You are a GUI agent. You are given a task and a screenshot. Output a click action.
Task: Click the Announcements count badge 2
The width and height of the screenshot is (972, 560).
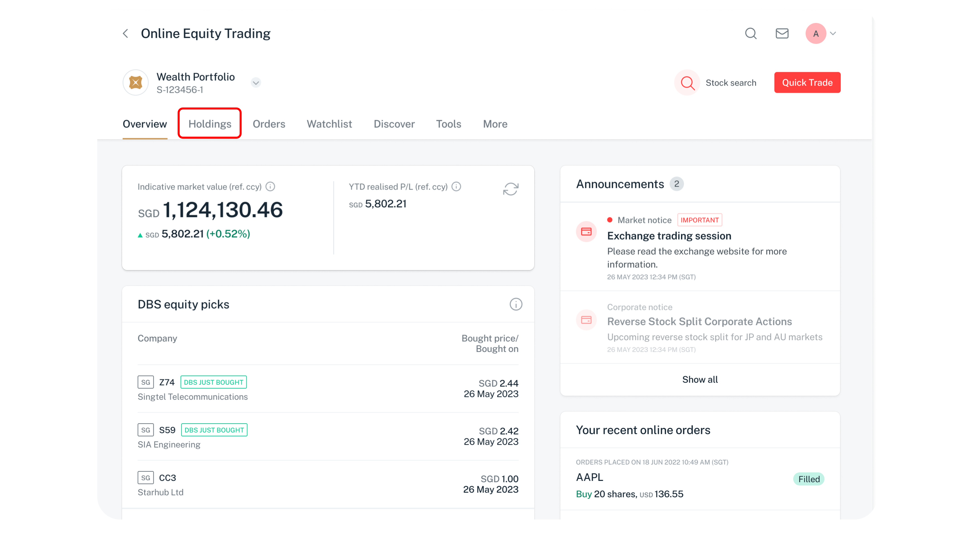tap(676, 184)
